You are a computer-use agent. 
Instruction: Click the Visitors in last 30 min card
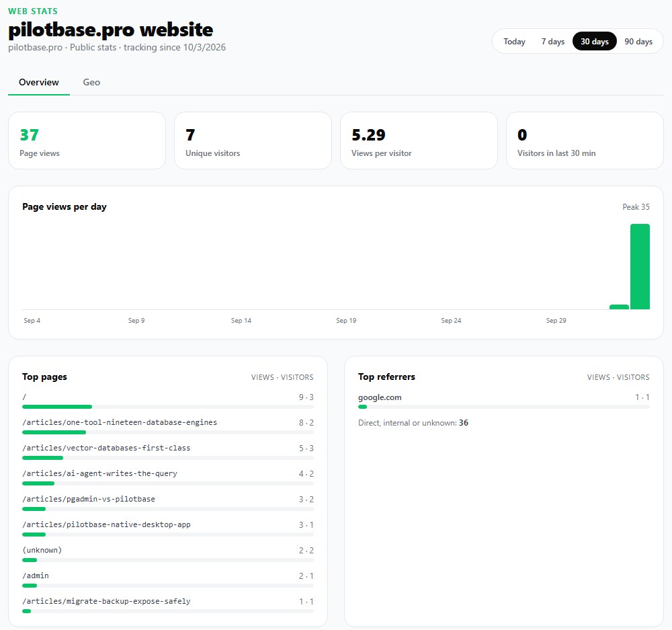point(585,141)
